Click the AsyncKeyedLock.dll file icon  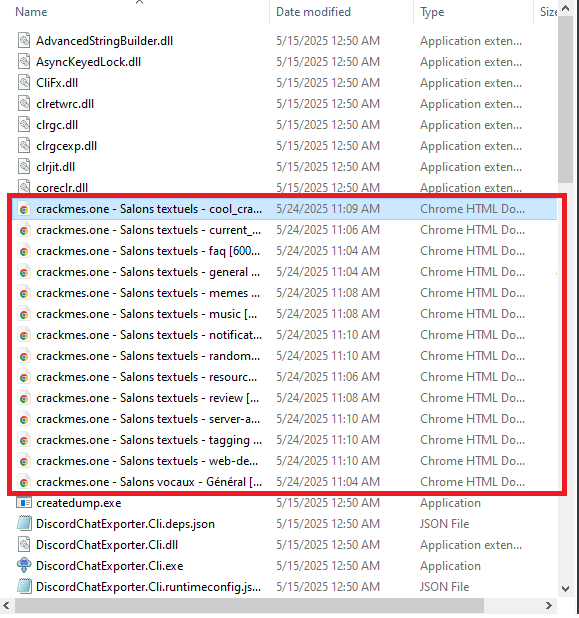coord(24,61)
